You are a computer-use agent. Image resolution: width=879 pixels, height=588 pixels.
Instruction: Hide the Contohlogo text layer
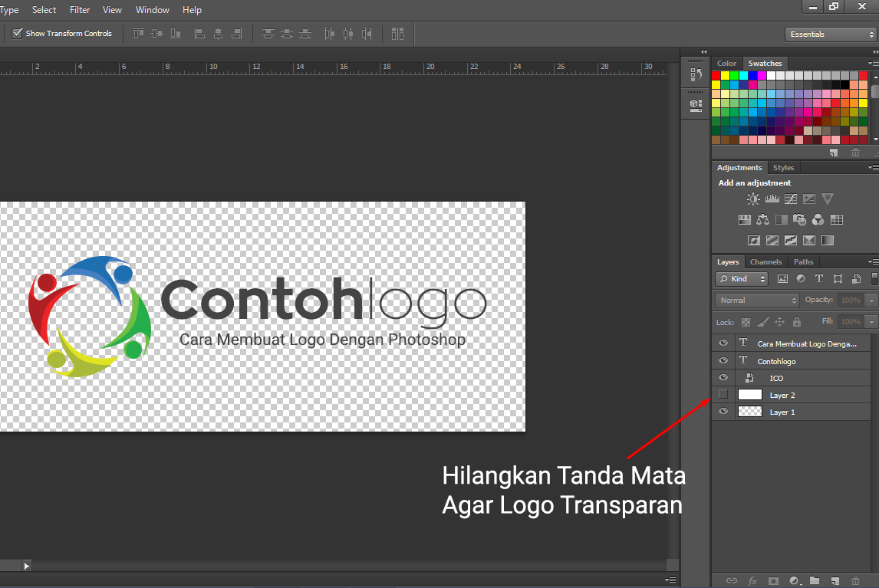[723, 360]
